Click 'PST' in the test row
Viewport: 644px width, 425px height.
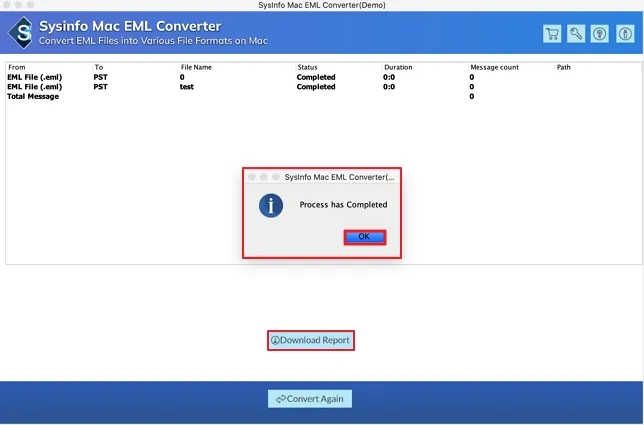coord(100,87)
